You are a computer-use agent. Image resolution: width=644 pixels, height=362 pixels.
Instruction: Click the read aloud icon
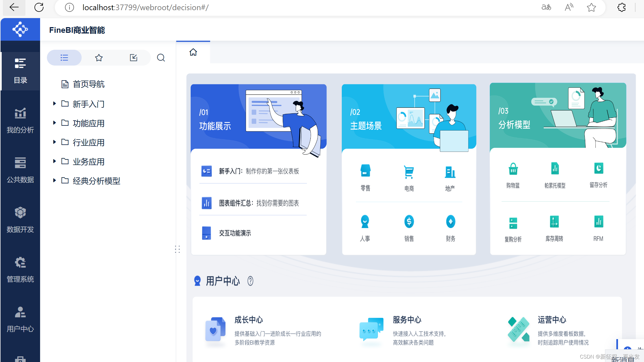(x=569, y=7)
